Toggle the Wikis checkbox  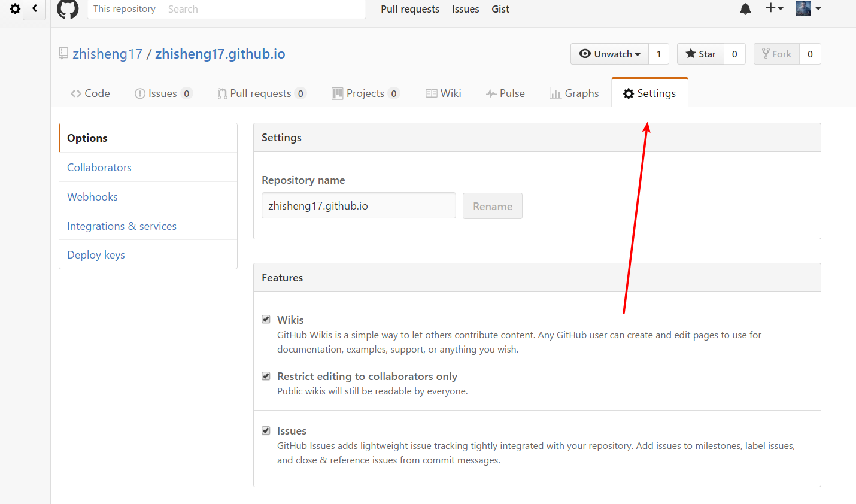266,319
